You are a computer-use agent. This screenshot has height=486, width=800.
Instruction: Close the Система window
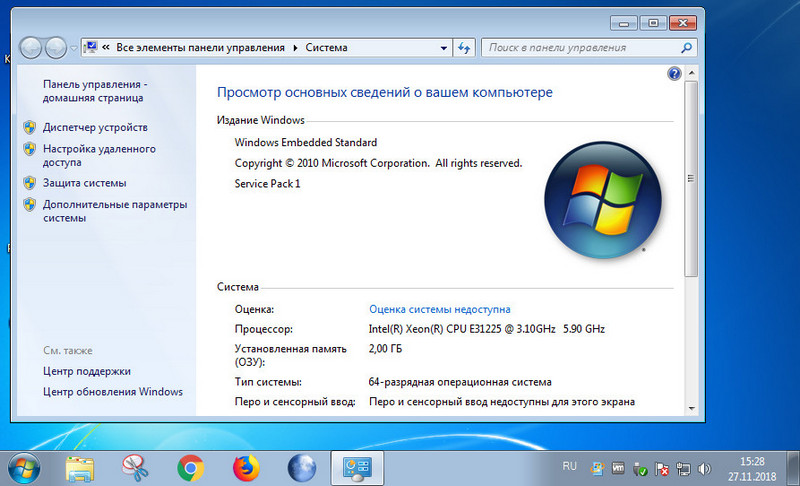pos(683,23)
